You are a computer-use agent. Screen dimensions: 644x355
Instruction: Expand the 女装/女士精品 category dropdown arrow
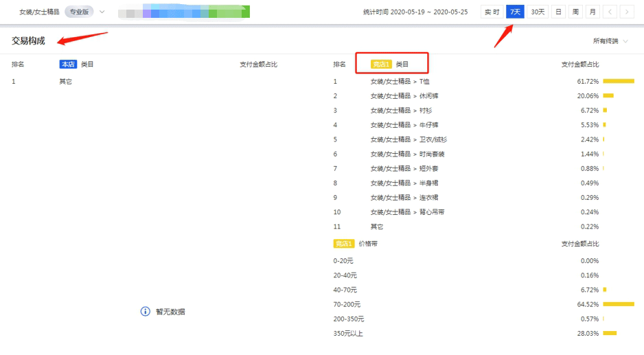(102, 12)
